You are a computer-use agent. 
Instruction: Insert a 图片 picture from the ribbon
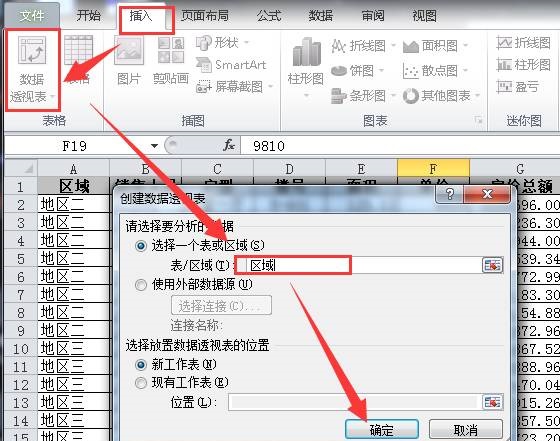click(129, 61)
